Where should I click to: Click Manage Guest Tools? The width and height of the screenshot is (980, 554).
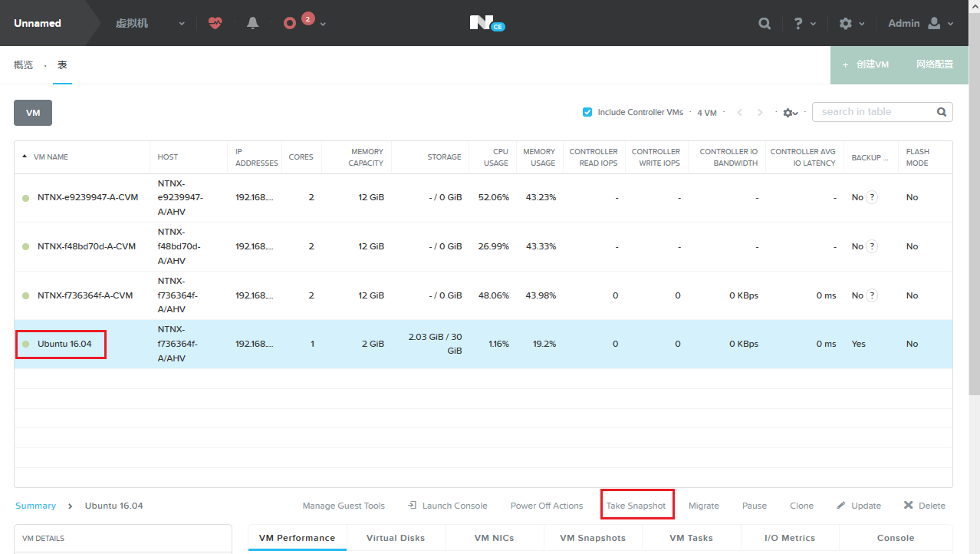(344, 506)
